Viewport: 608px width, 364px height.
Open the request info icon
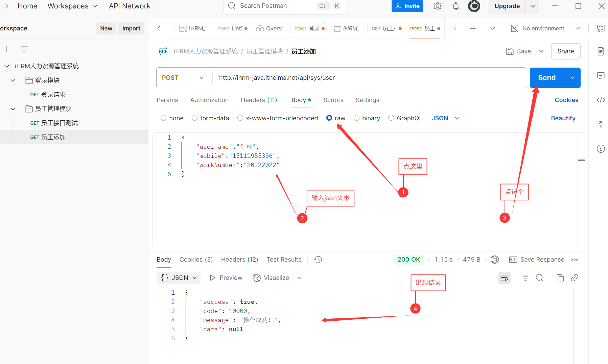point(601,149)
